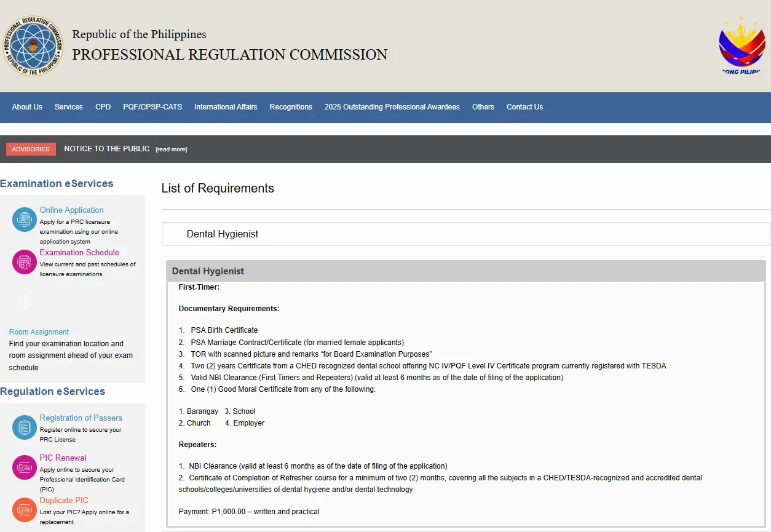Click the PSA Birth Certificate requirement
Screen dimensions: 771x532
pos(224,330)
